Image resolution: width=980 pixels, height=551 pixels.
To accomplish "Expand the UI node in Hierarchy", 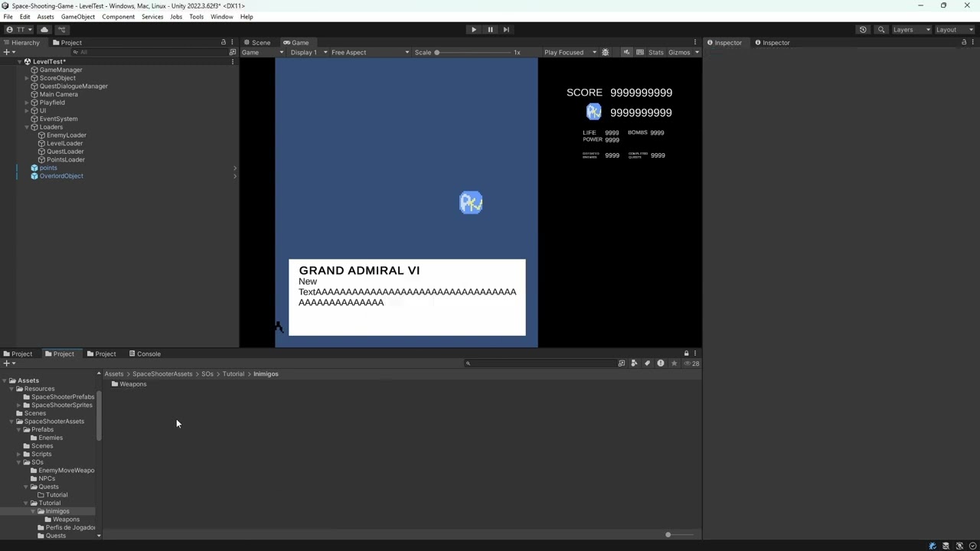I will pyautogui.click(x=27, y=111).
